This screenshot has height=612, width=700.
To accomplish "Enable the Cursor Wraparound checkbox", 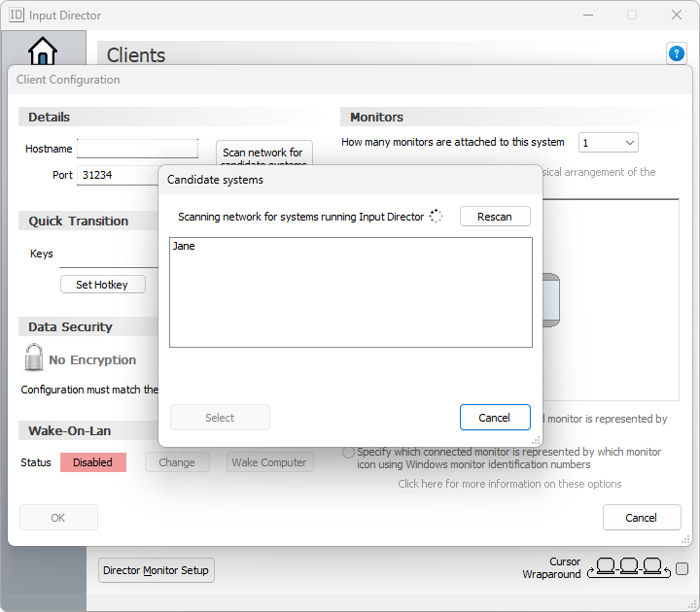I will (682, 568).
